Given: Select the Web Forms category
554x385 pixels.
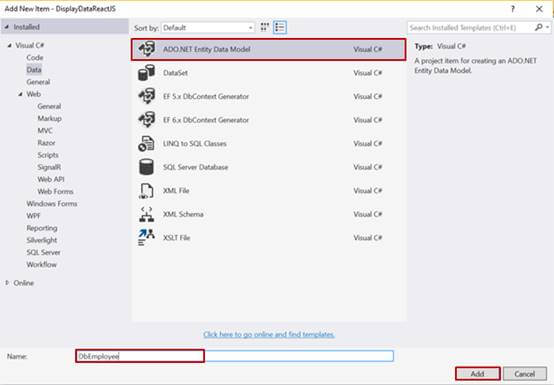Looking at the screenshot, I should [x=55, y=191].
